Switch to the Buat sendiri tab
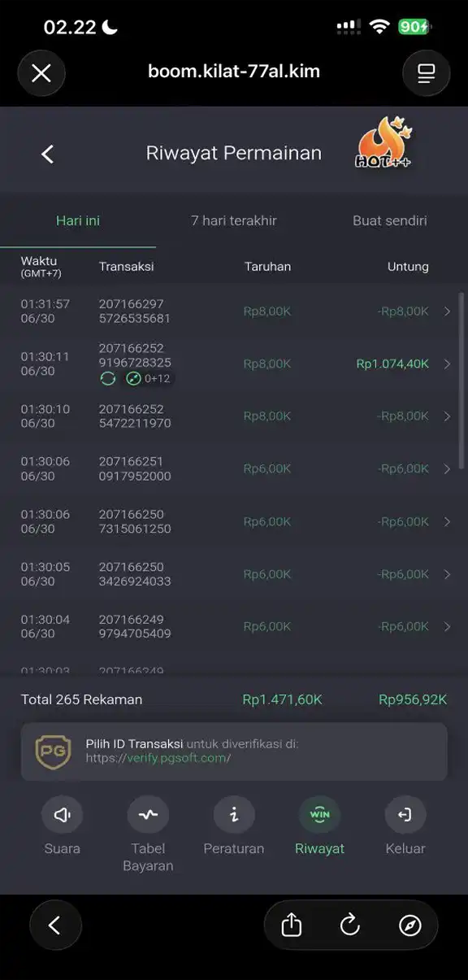The height and width of the screenshot is (980, 468). [x=390, y=220]
